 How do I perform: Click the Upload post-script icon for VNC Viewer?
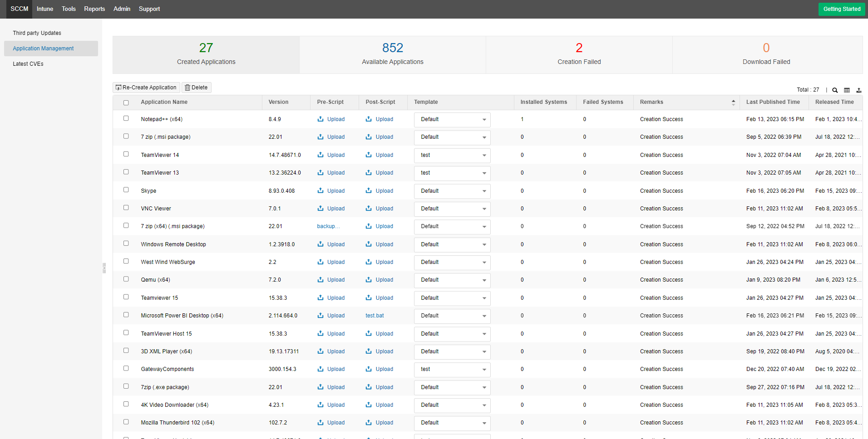[368, 208]
